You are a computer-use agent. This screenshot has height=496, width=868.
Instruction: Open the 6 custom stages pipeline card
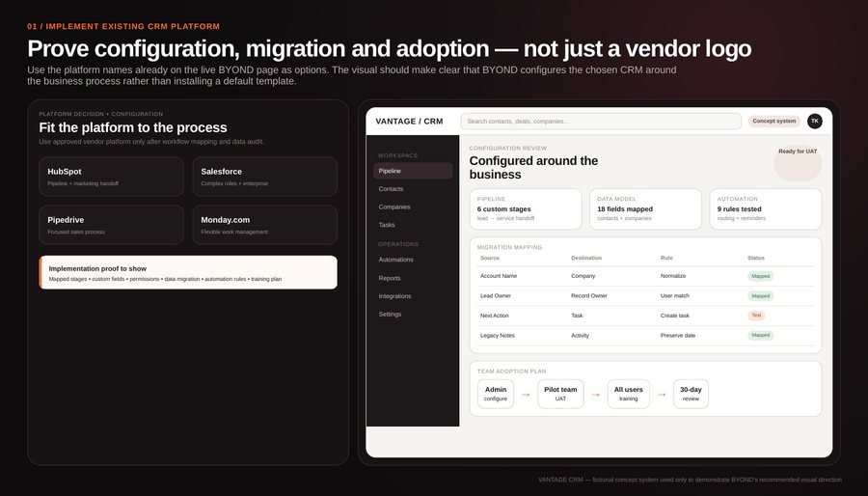[526, 209]
